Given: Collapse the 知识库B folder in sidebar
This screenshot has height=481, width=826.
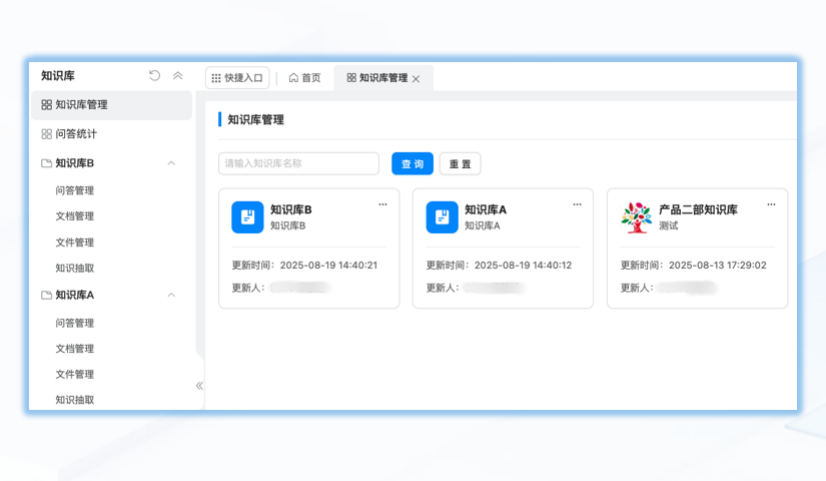Looking at the screenshot, I should [171, 163].
